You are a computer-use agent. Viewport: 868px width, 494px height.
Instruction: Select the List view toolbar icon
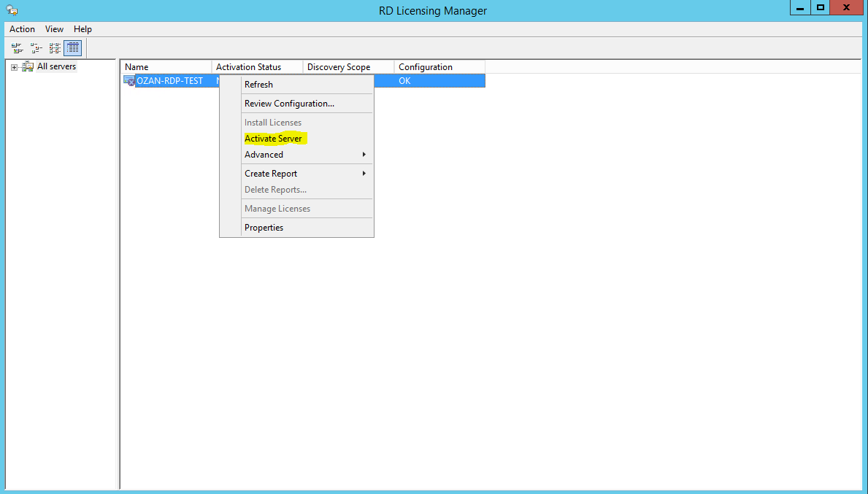(x=55, y=48)
